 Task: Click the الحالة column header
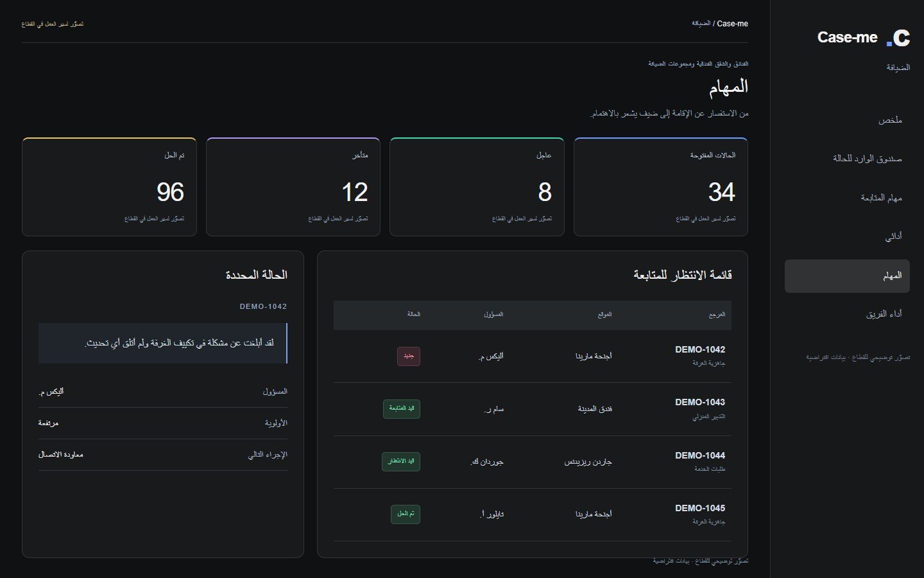pos(414,315)
